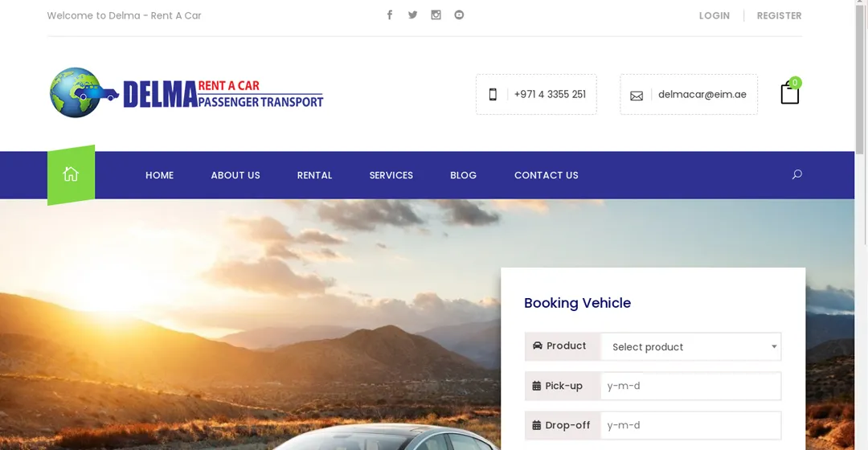Open the BLOG menu item
The height and width of the screenshot is (450, 868).
463,175
